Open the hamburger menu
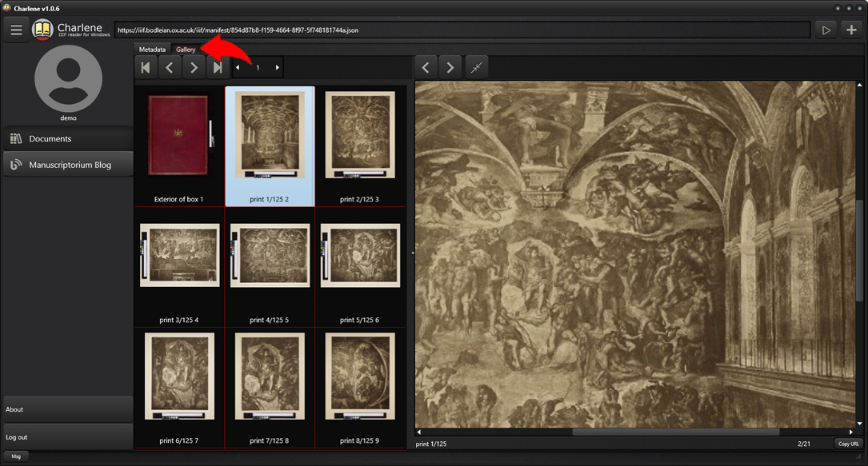The image size is (868, 466). 16,30
